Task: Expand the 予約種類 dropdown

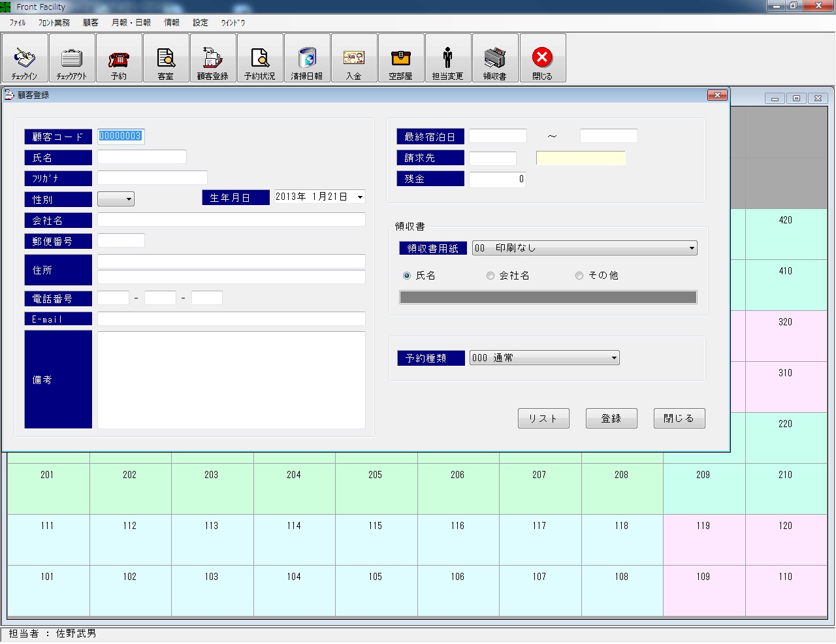Action: pos(544,358)
